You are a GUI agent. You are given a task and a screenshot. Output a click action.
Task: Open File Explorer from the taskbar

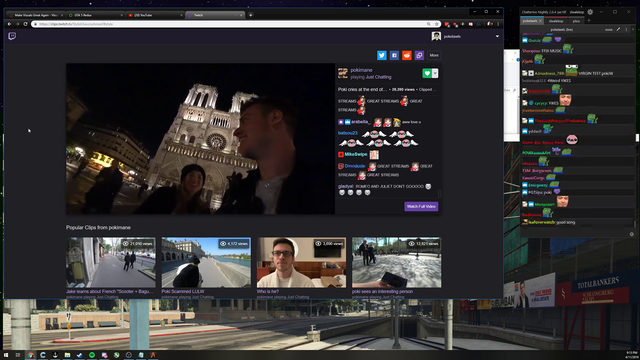pyautogui.click(x=67, y=355)
